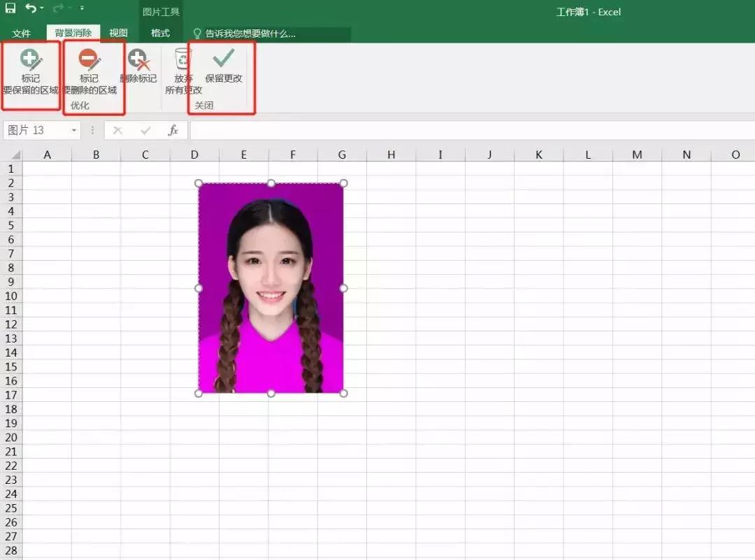
Task: Click the Select All corner triangle
Action: (x=16, y=155)
